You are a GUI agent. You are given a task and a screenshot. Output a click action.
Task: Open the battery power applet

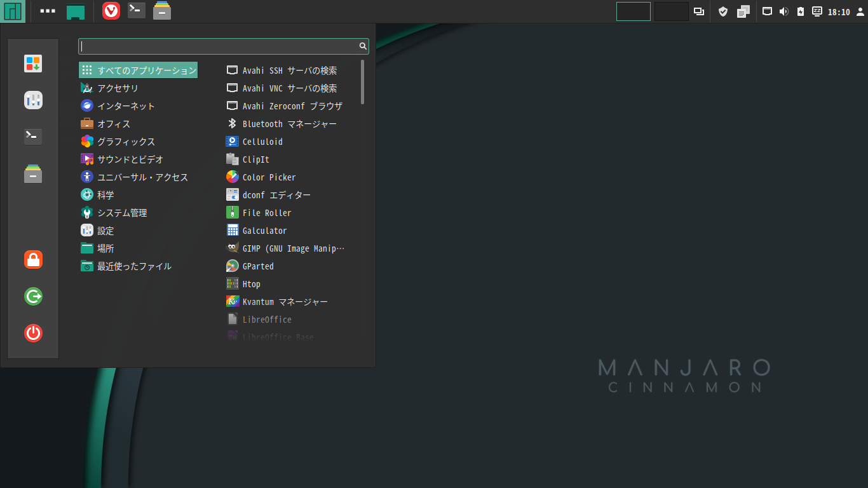point(801,11)
